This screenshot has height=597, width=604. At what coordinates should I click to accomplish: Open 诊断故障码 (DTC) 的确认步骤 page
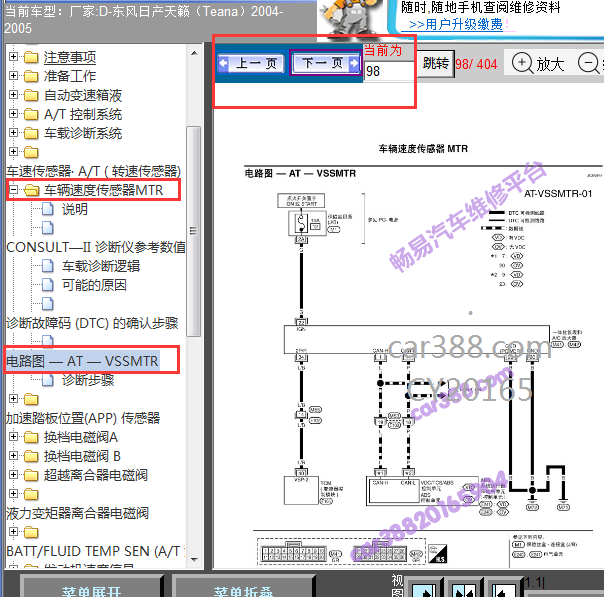(92, 323)
